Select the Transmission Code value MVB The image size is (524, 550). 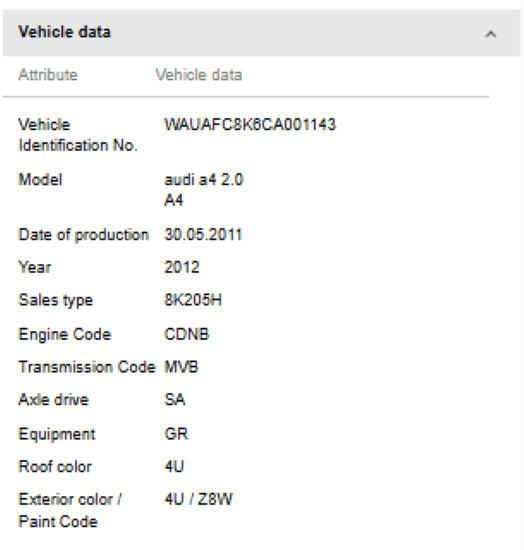(182, 367)
